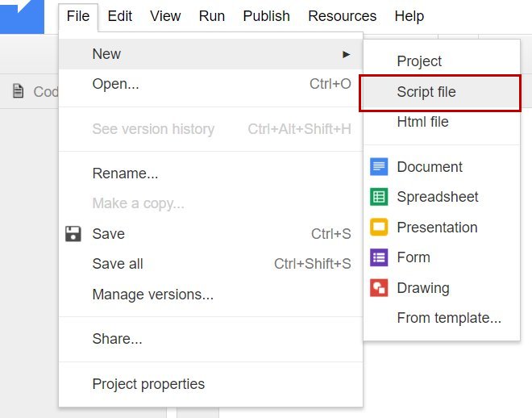
Task: Select the yellow Presentation icon
Action: point(379,227)
